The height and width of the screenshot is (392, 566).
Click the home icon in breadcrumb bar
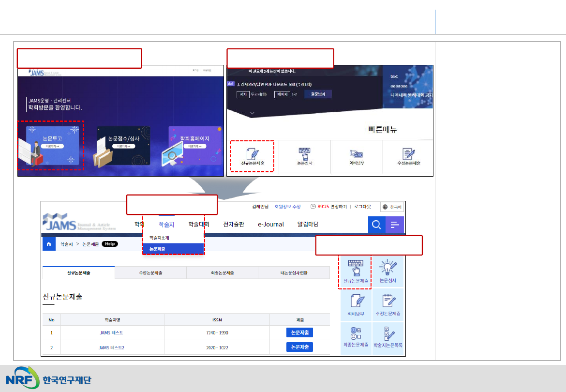point(48,244)
